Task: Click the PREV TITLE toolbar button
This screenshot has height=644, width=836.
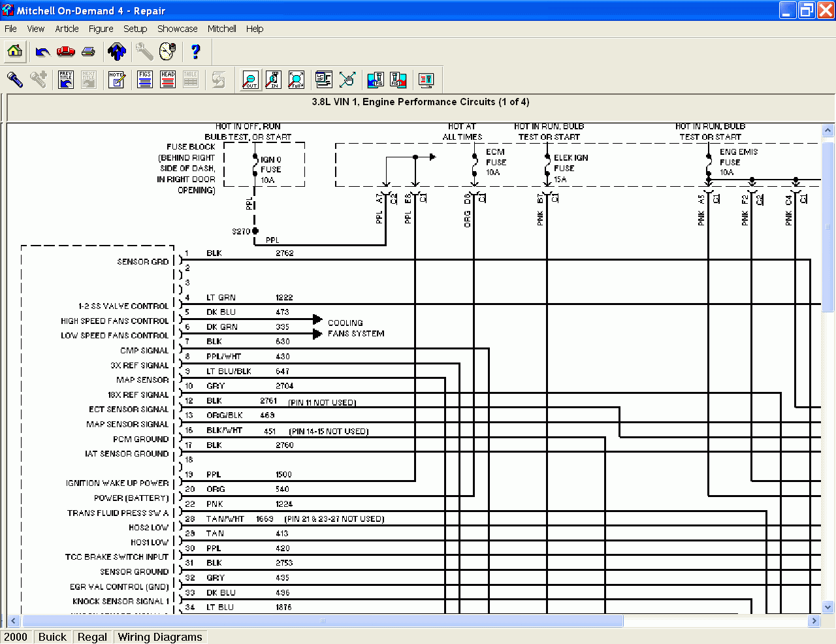Action: click(x=66, y=79)
